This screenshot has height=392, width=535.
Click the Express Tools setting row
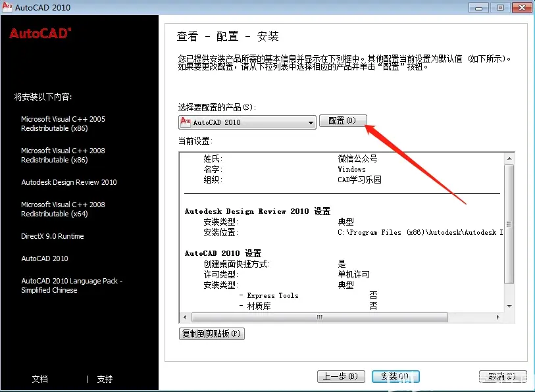point(309,295)
